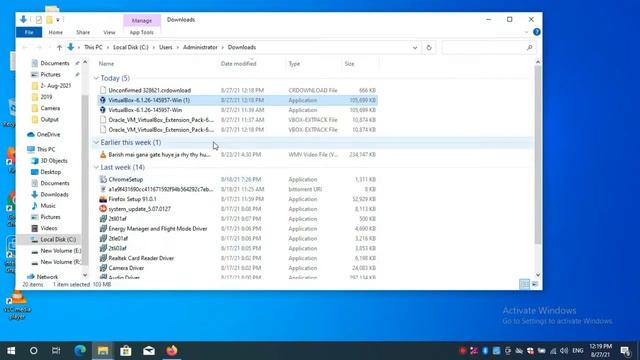The width and height of the screenshot is (640, 360).
Task: Open Videos in navigation pane
Action: (x=49, y=228)
